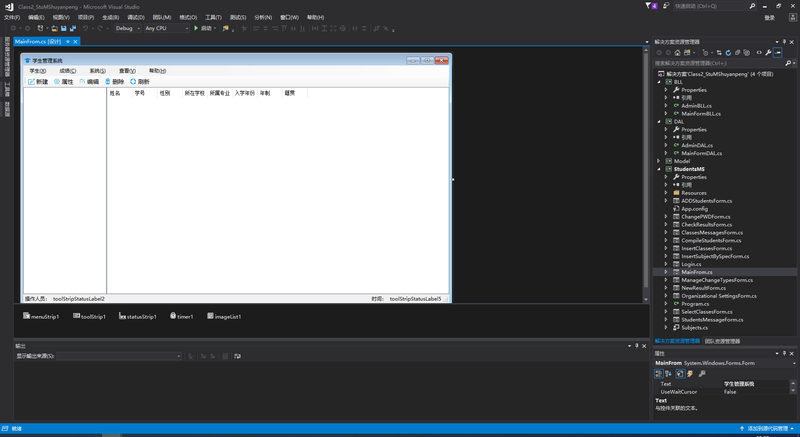Click the 新建 icon button on the form toolbar
Viewport: 800px width, 437px height.
pyautogui.click(x=38, y=82)
